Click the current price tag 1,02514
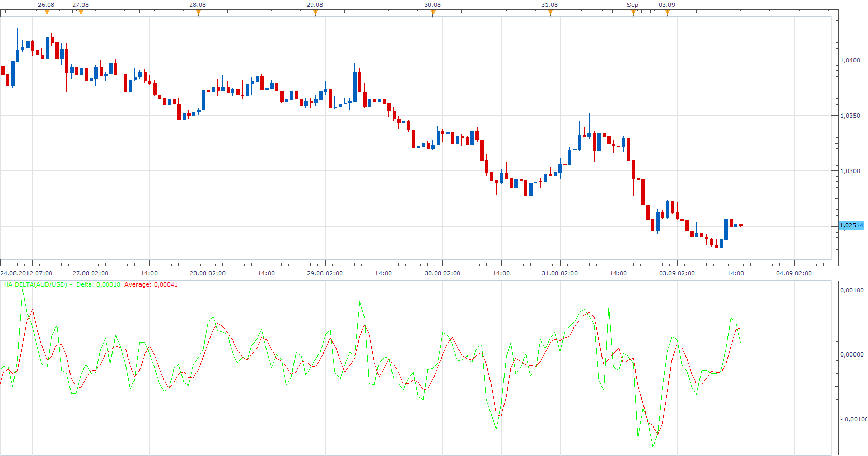The height and width of the screenshot is (456, 868). [851, 225]
